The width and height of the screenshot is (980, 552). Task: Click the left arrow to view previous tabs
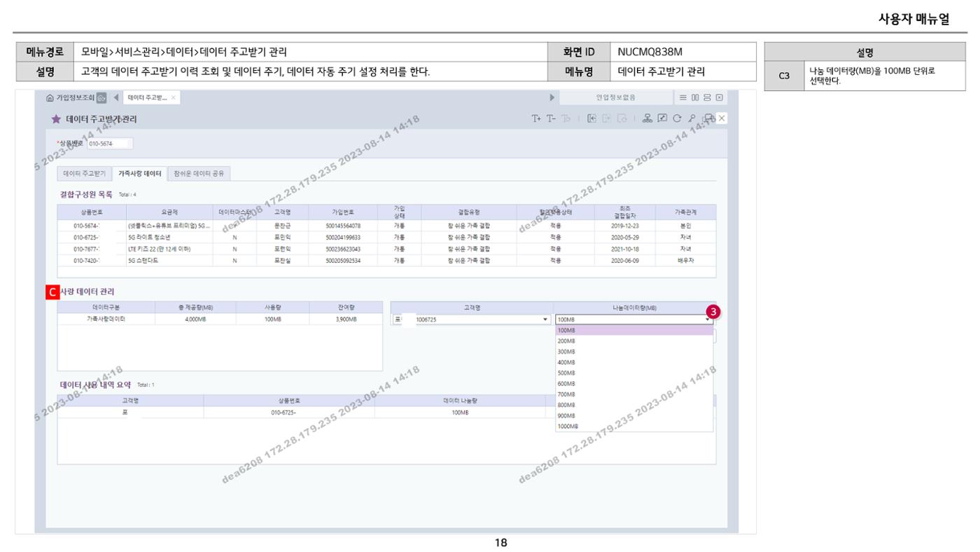click(x=116, y=97)
